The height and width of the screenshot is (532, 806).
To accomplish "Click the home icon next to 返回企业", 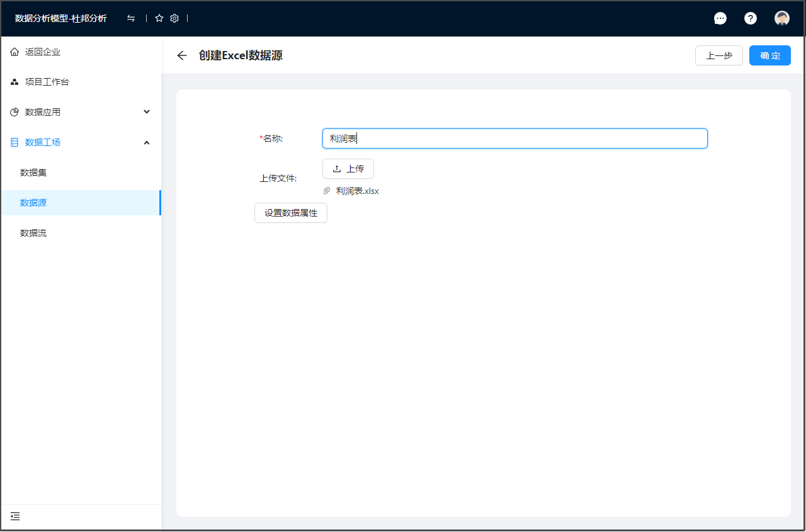I will tap(14, 51).
